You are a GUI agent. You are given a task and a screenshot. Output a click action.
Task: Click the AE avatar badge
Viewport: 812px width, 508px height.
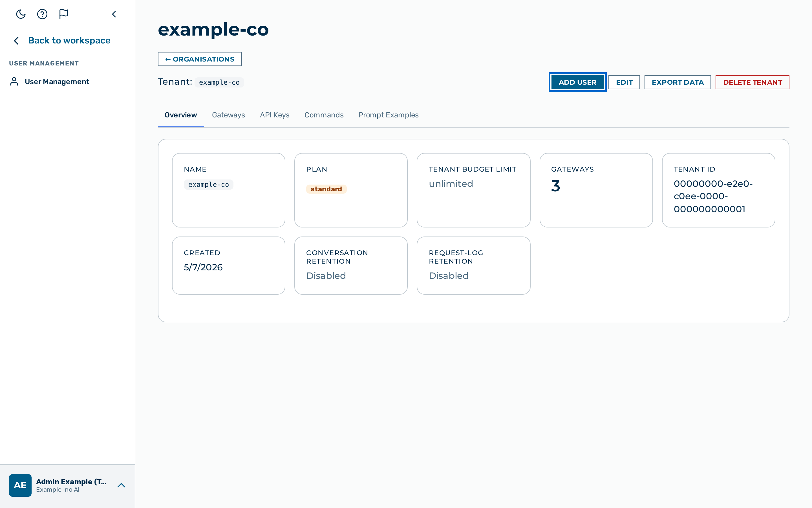(x=20, y=485)
